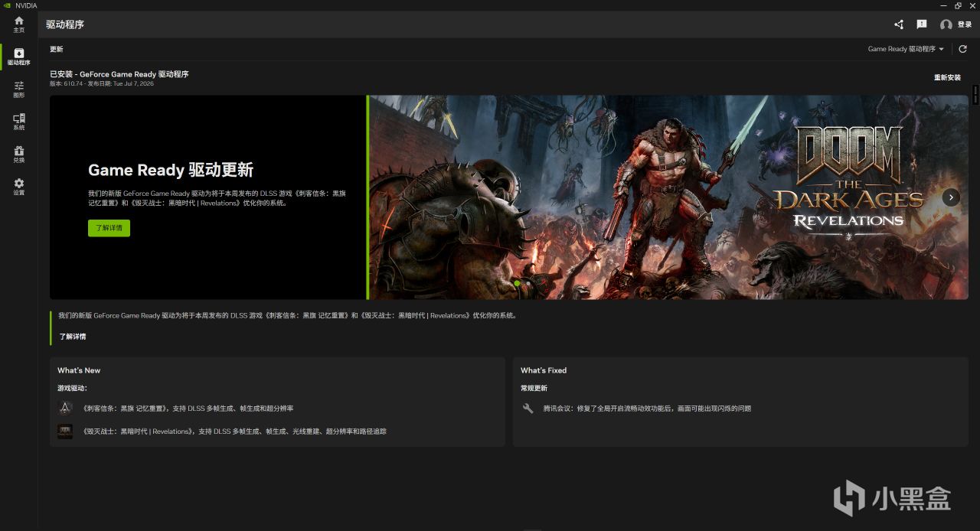
Task: Click the 更新 section label
Action: (57, 49)
